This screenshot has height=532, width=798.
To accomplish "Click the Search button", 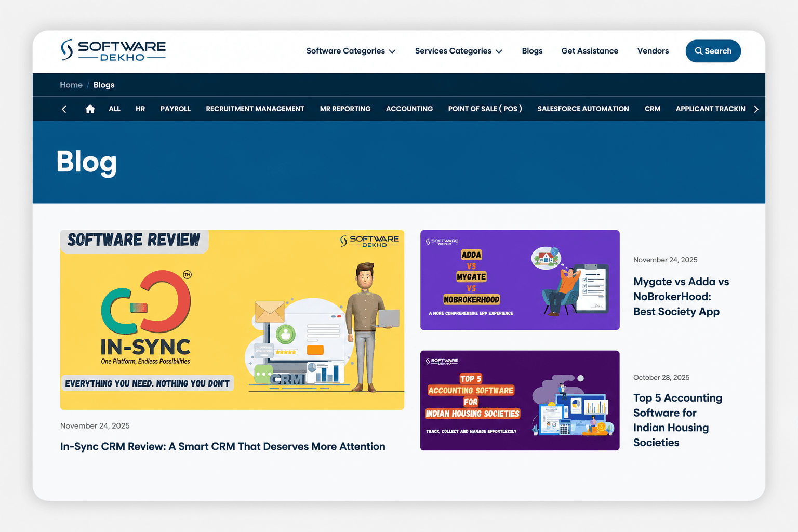I will tap(713, 51).
